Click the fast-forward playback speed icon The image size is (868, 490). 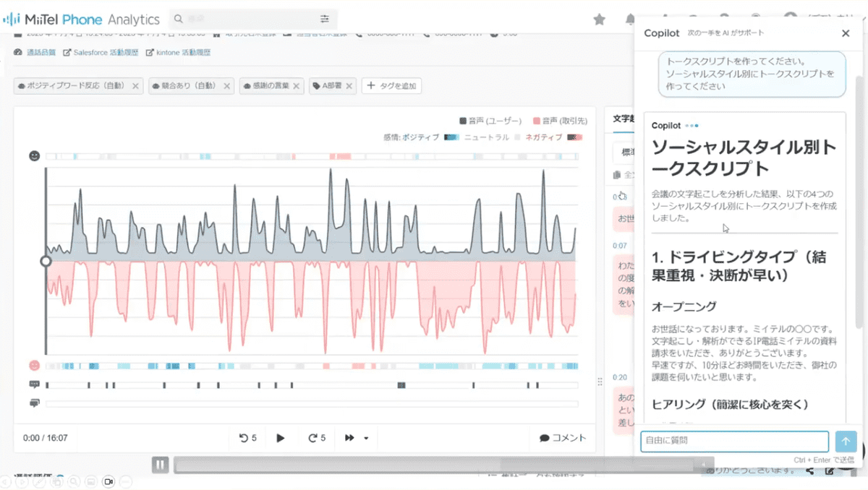[x=350, y=438]
